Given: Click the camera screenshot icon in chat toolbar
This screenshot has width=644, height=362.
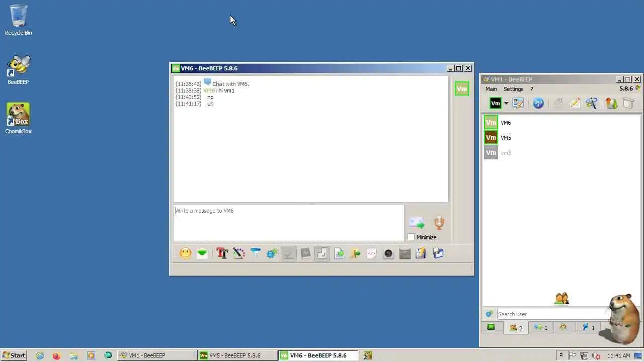Looking at the screenshot, I should pos(388,253).
